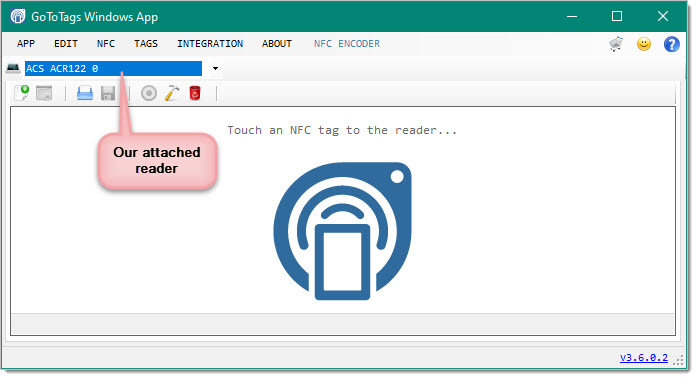Click the round record toolbar icon

pyautogui.click(x=149, y=93)
